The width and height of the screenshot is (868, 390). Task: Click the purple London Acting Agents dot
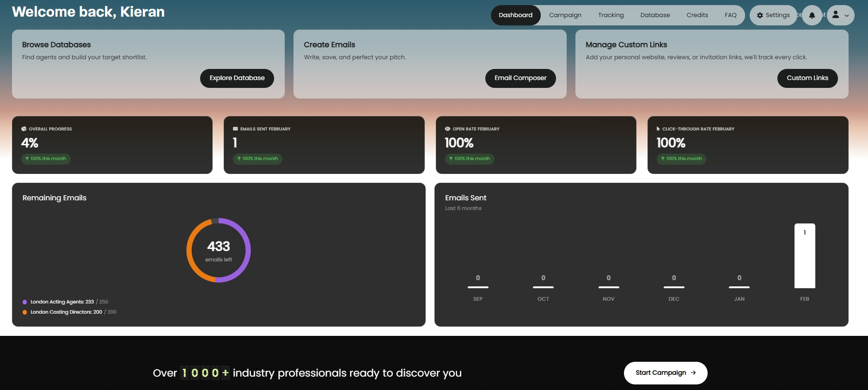pyautogui.click(x=24, y=302)
